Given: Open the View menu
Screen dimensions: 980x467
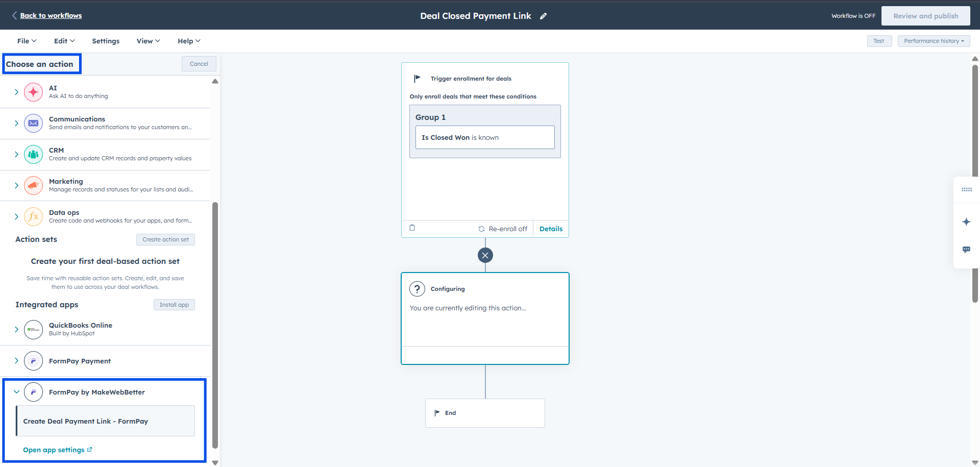Looking at the screenshot, I should 148,41.
